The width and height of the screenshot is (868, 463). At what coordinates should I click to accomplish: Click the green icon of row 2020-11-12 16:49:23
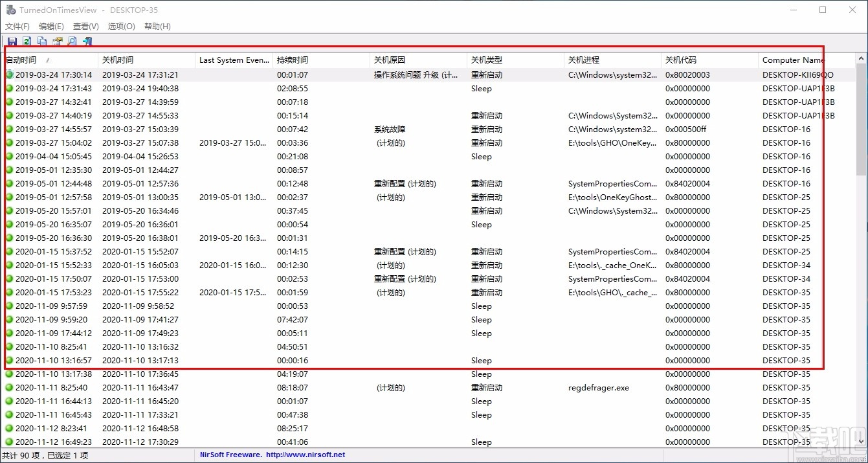point(10,442)
